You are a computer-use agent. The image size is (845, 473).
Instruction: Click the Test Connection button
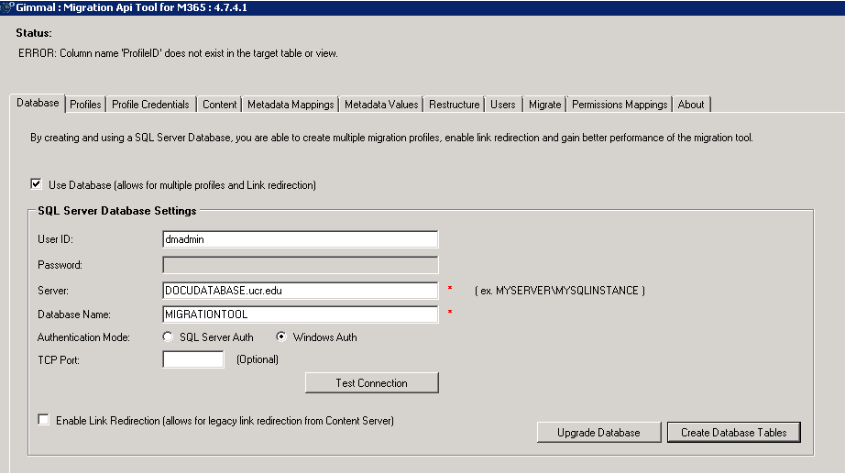coord(371,383)
